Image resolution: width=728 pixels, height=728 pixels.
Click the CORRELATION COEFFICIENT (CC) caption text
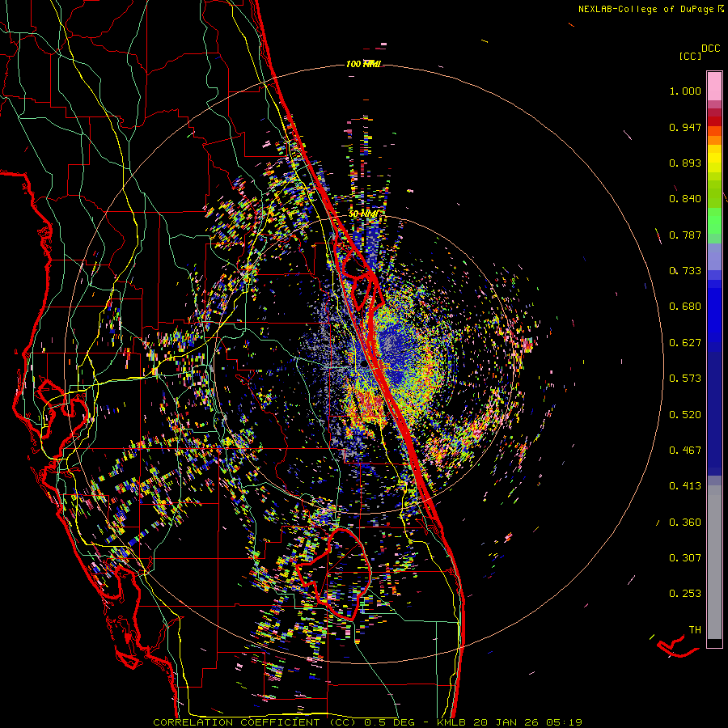point(255,722)
